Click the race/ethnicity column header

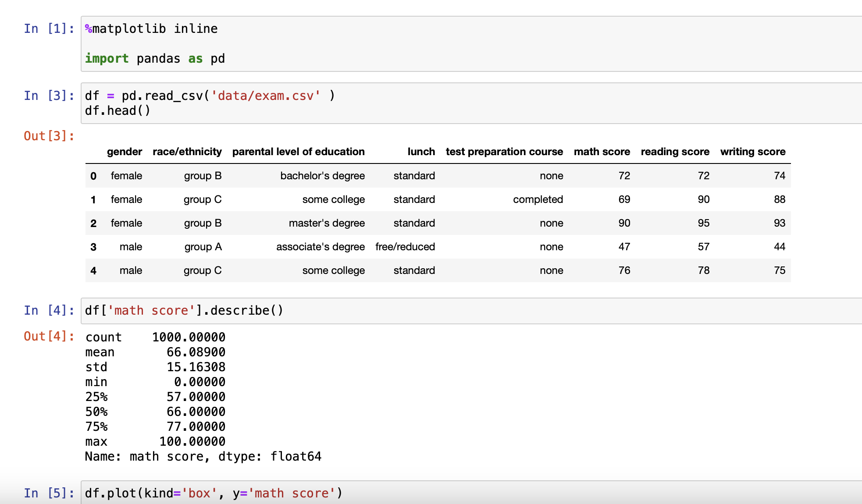pyautogui.click(x=187, y=152)
